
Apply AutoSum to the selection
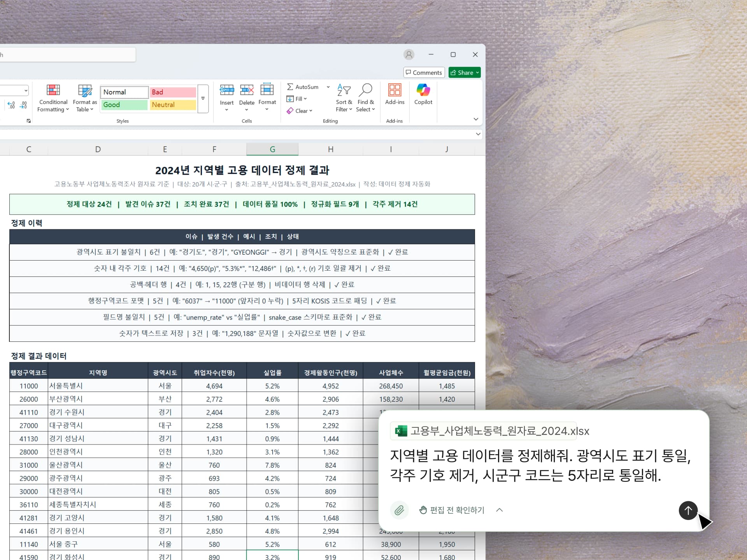[x=303, y=87]
